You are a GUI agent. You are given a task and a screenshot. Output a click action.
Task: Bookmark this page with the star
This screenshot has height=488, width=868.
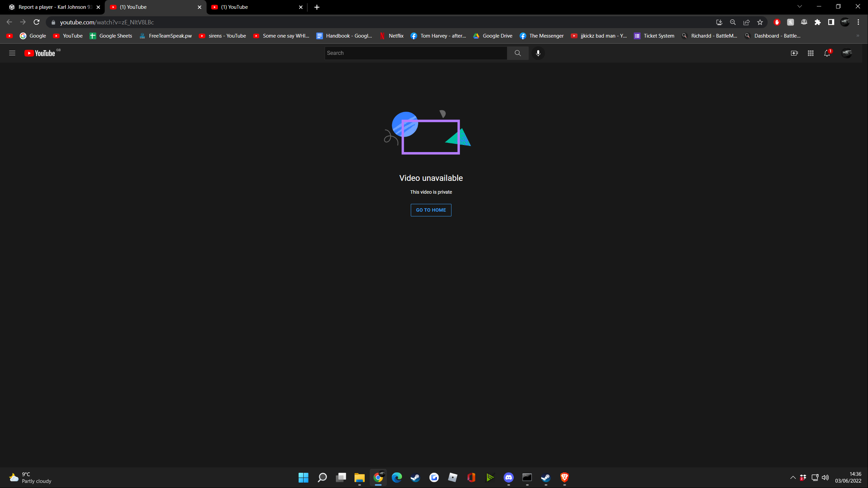point(760,22)
